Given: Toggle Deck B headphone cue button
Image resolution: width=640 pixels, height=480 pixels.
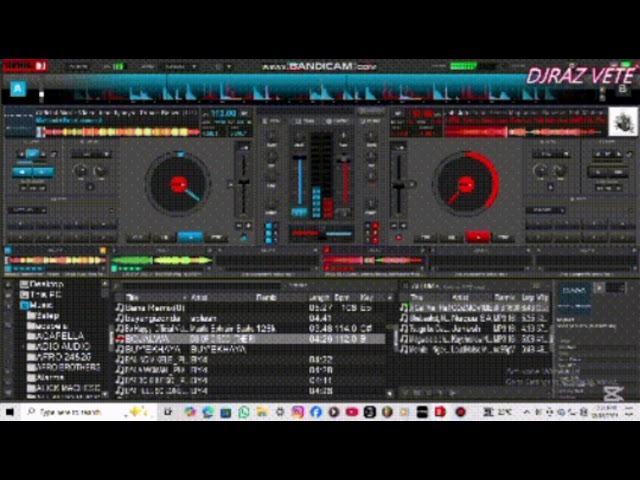Looking at the screenshot, I should point(344,212).
